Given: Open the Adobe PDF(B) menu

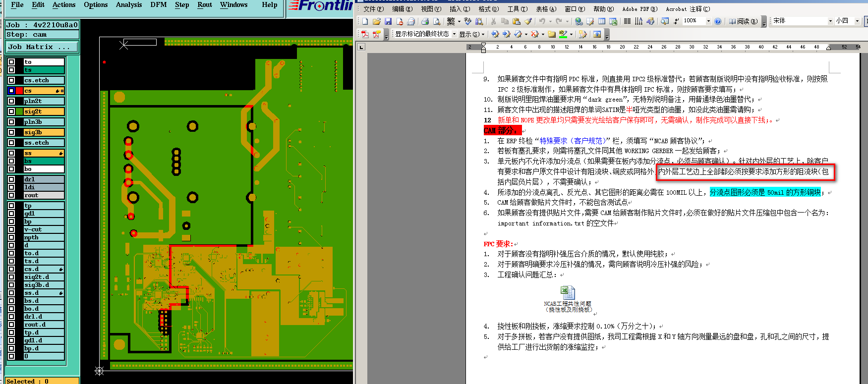Looking at the screenshot, I should click(x=639, y=9).
